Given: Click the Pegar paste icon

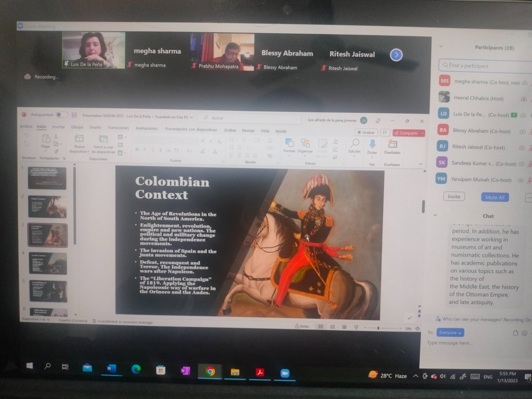Looking at the screenshot, I should pyautogui.click(x=46, y=139).
